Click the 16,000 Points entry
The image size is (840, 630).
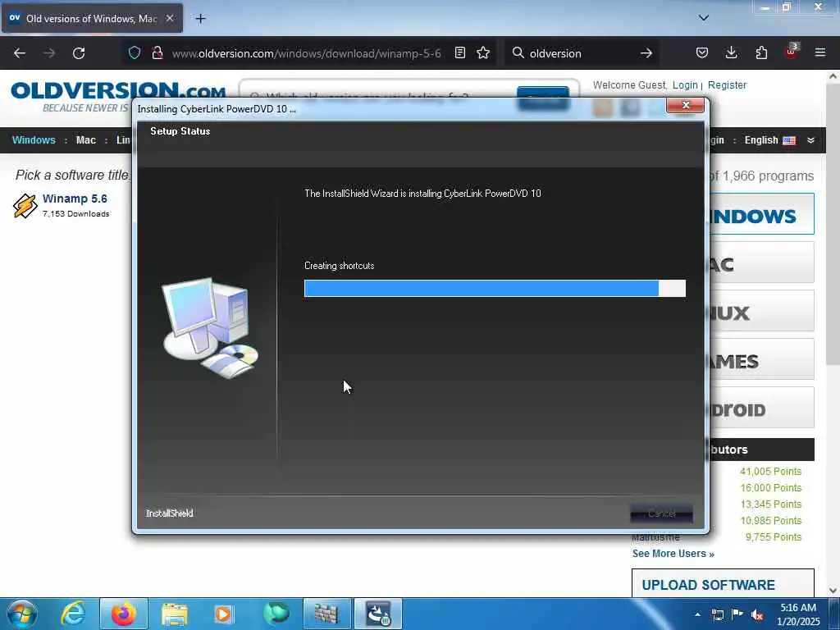coord(770,488)
